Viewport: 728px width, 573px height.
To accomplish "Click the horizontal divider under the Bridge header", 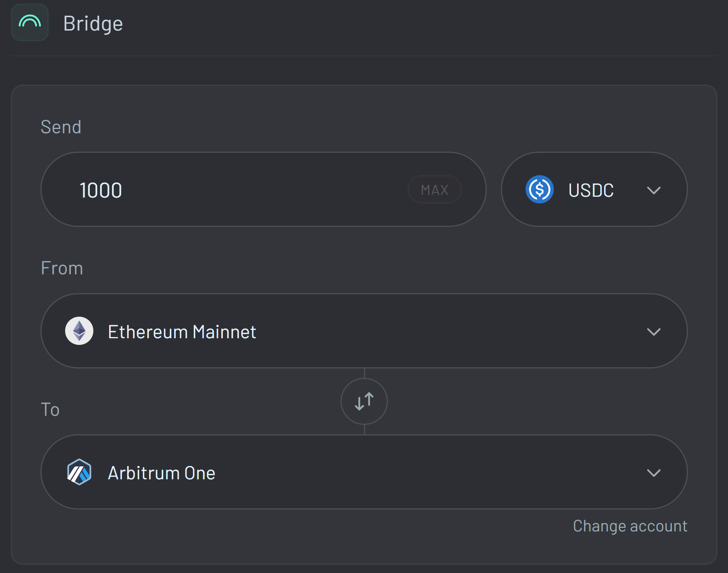I will (364, 56).
